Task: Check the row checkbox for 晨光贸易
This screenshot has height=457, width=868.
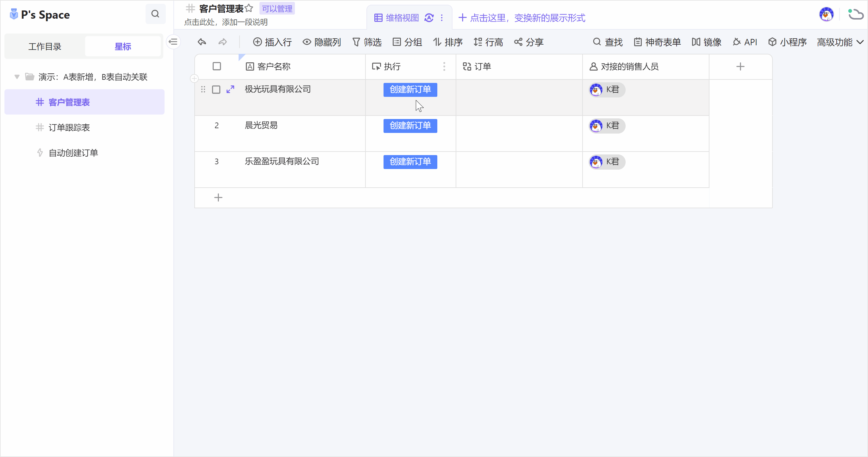Action: (x=216, y=126)
